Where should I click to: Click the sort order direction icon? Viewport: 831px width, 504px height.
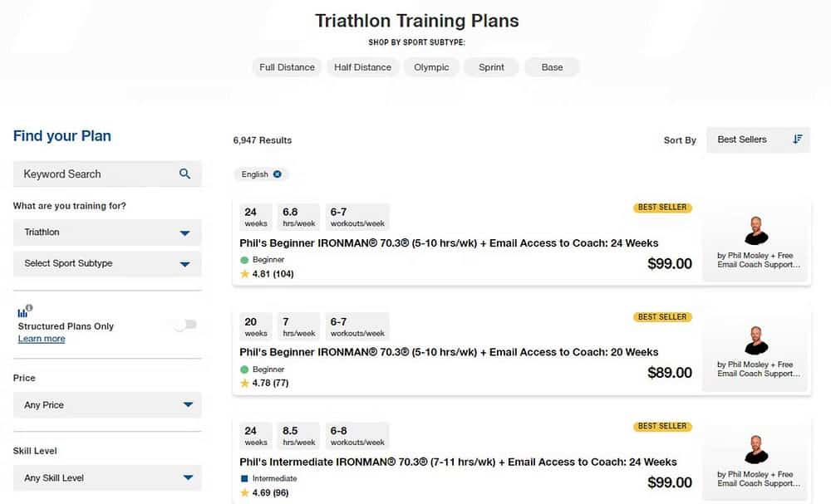coord(798,139)
